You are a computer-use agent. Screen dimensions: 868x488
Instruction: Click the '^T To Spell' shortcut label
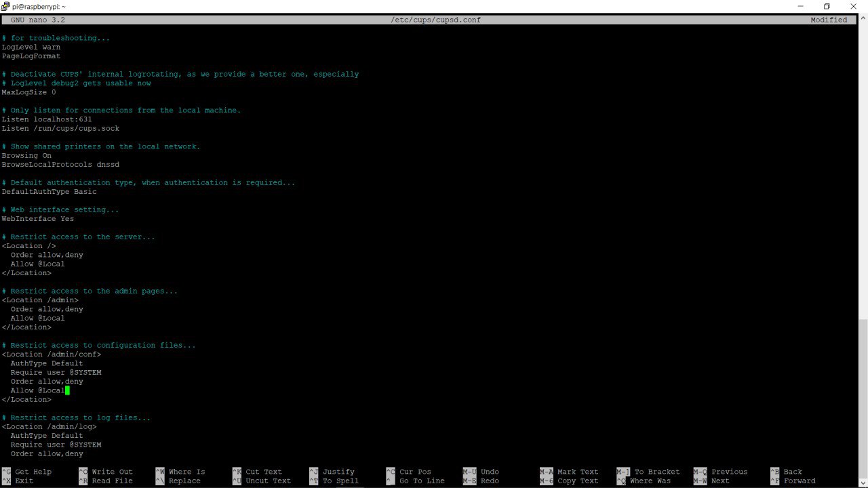(x=334, y=481)
